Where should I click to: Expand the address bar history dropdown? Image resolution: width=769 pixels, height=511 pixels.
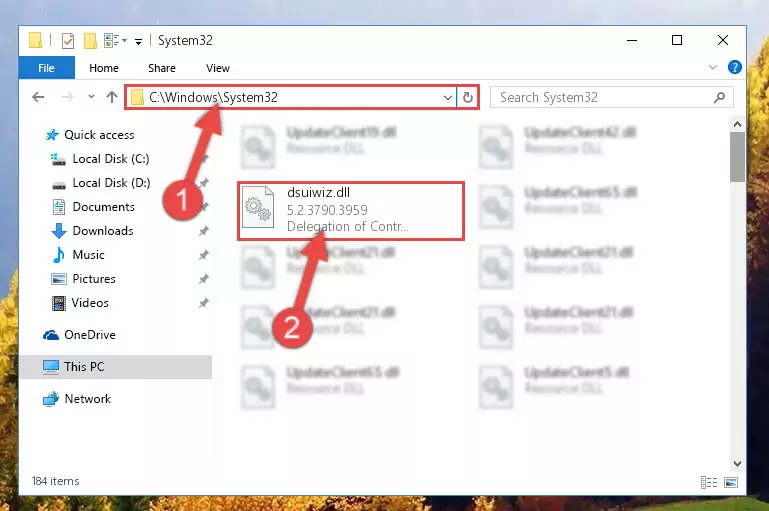pos(447,97)
